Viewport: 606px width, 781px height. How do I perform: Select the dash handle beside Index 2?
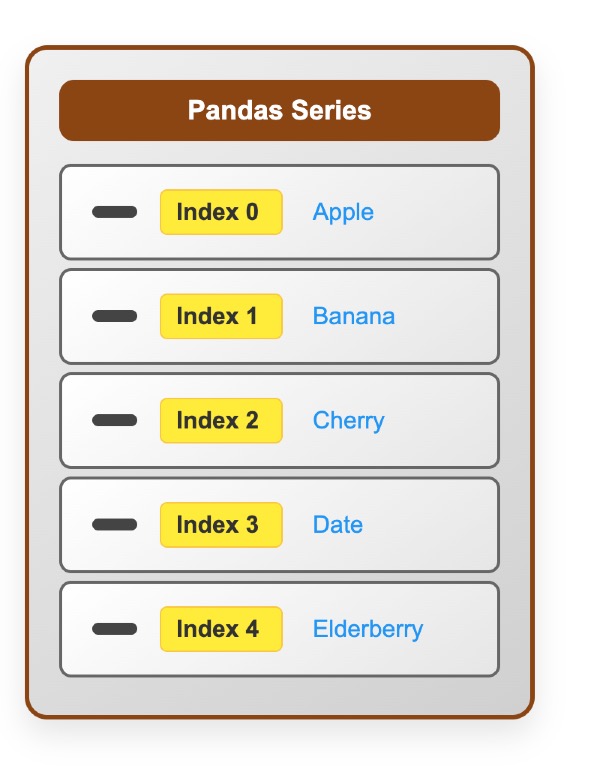pyautogui.click(x=114, y=420)
